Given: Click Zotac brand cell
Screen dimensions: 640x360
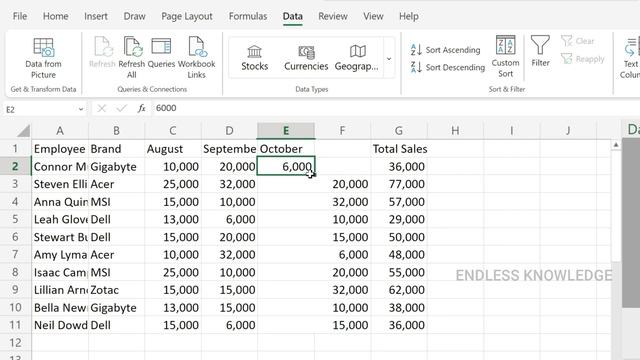Looking at the screenshot, I should (116, 290).
